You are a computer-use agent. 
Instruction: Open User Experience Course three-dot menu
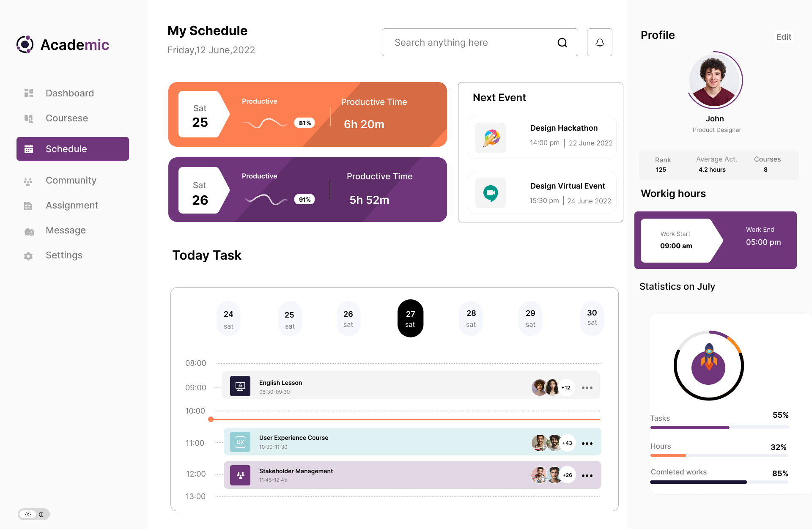click(587, 444)
